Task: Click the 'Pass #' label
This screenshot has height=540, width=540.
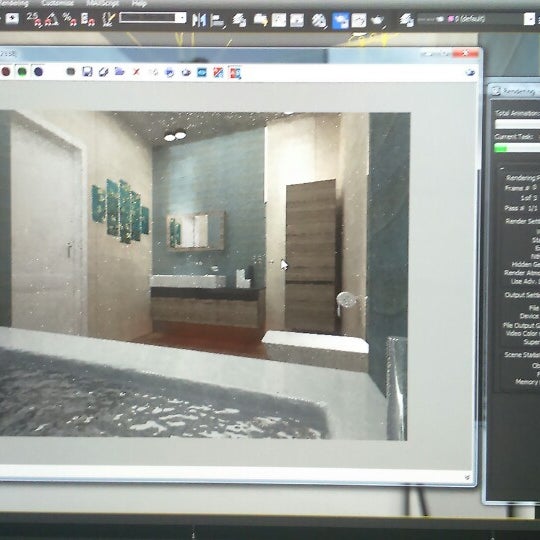Action: click(515, 208)
